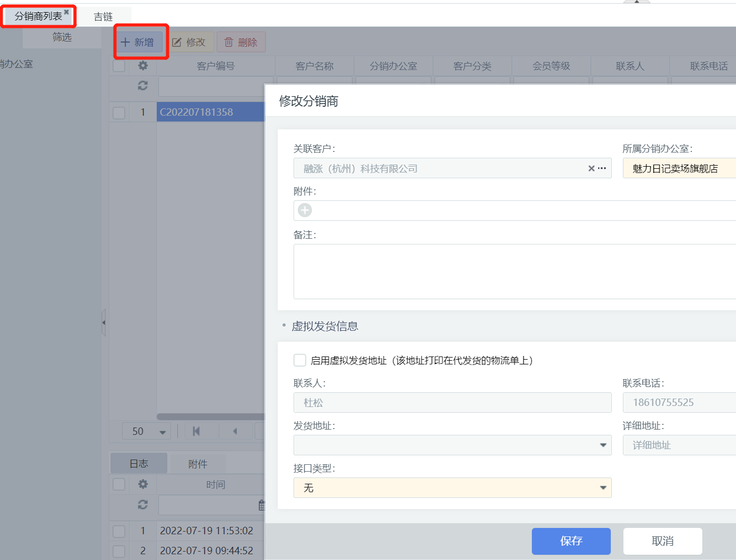Switch to the 附件 tab
Viewport: 736px width, 560px height.
[x=198, y=464]
